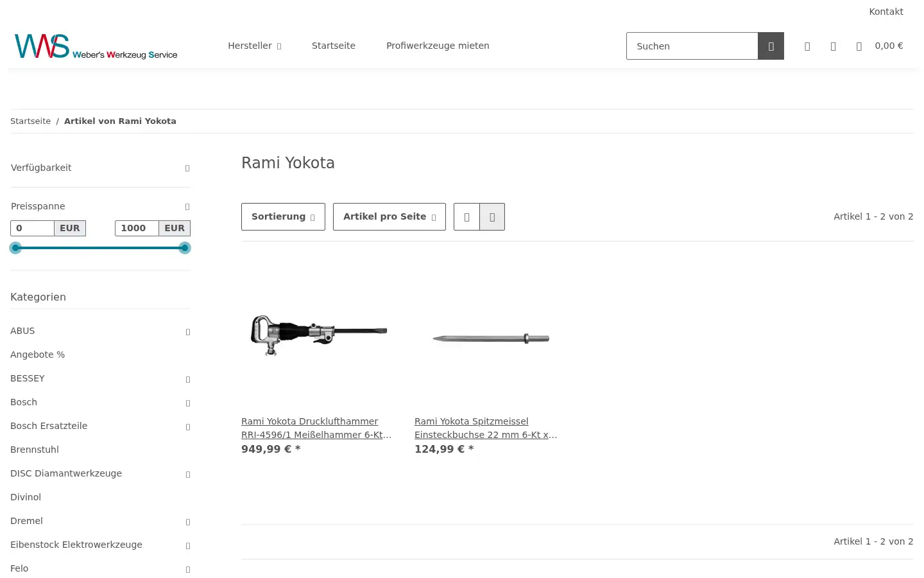Click the minimum price input showing 0

point(32,228)
